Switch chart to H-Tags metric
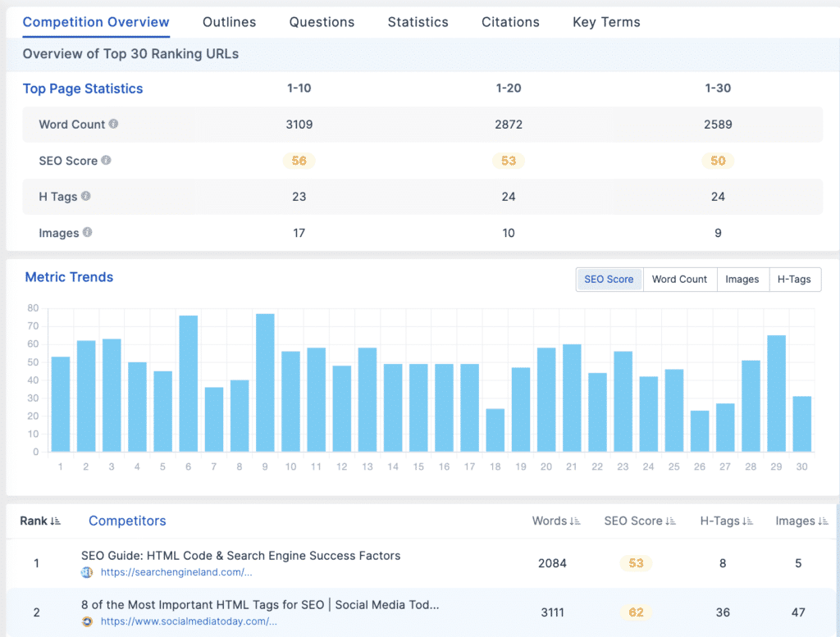840x637 pixels. tap(794, 280)
